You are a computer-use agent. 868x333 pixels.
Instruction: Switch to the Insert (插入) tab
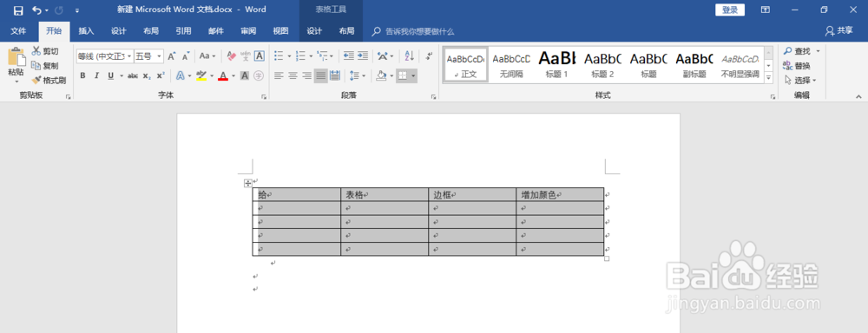86,31
